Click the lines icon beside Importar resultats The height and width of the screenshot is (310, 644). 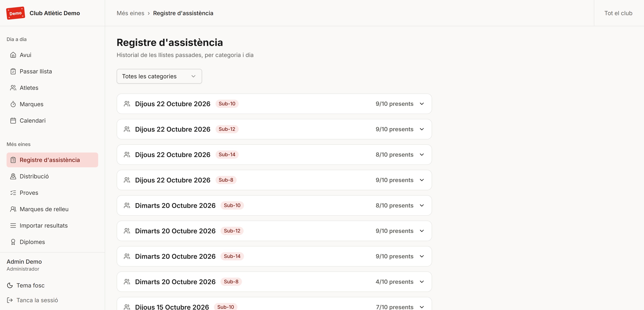coord(13,226)
